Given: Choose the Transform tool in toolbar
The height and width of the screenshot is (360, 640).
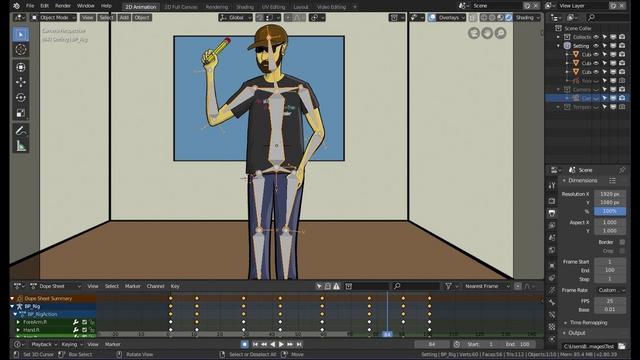Looking at the screenshot, I should (21, 67).
